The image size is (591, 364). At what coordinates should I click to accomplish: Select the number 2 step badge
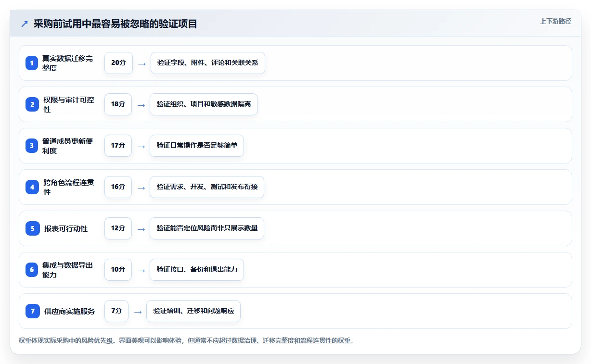click(32, 104)
